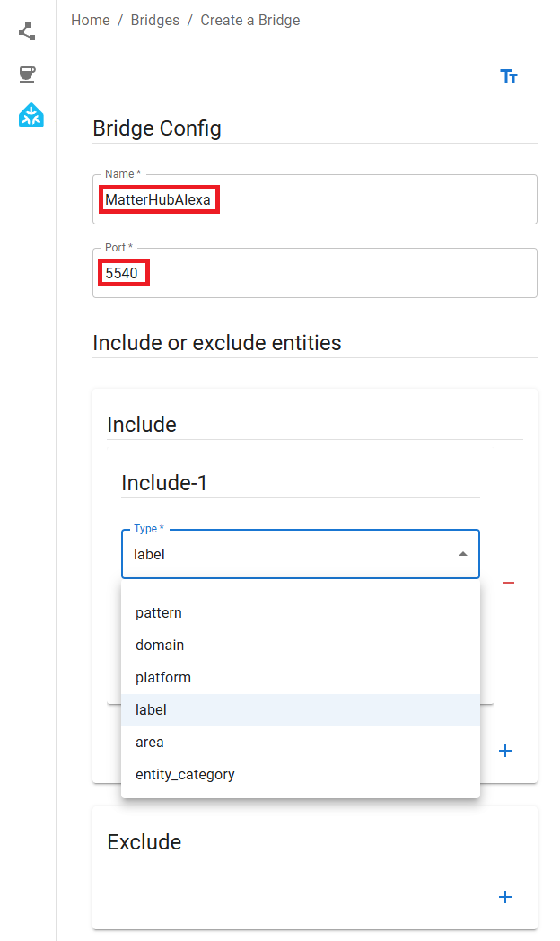Add an Include rule with plus icon
560x941 pixels.
(505, 751)
